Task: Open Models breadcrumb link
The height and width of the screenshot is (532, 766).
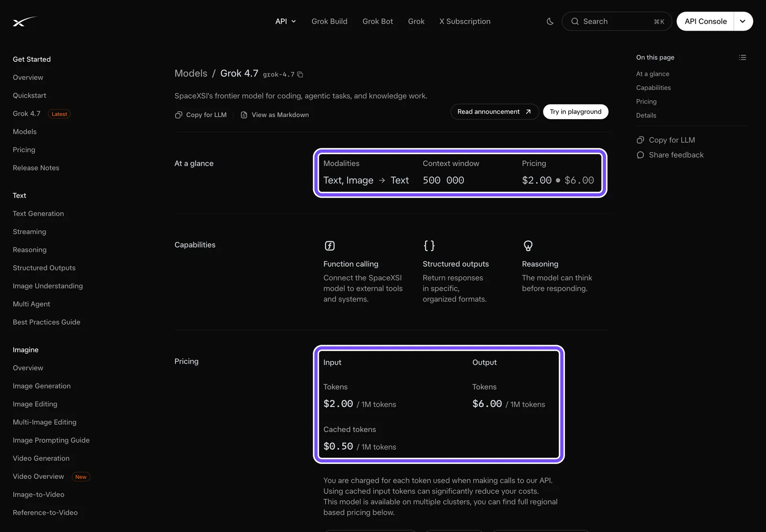Action: 191,73
